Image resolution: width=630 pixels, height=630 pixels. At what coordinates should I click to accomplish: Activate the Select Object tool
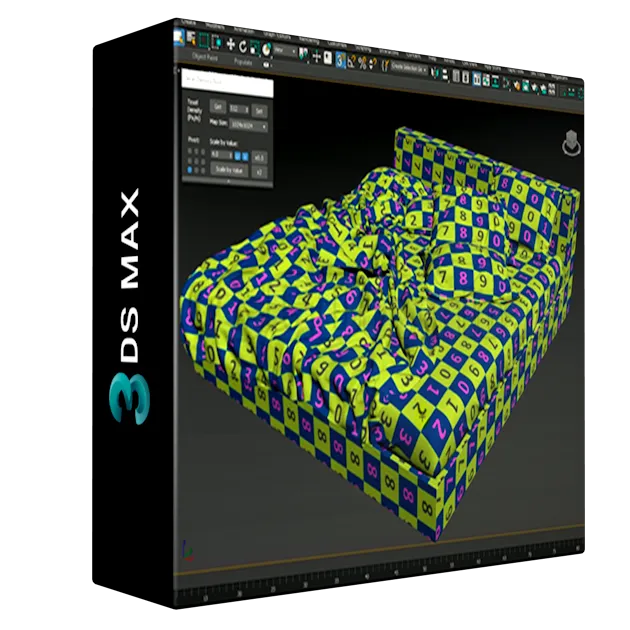[179, 37]
